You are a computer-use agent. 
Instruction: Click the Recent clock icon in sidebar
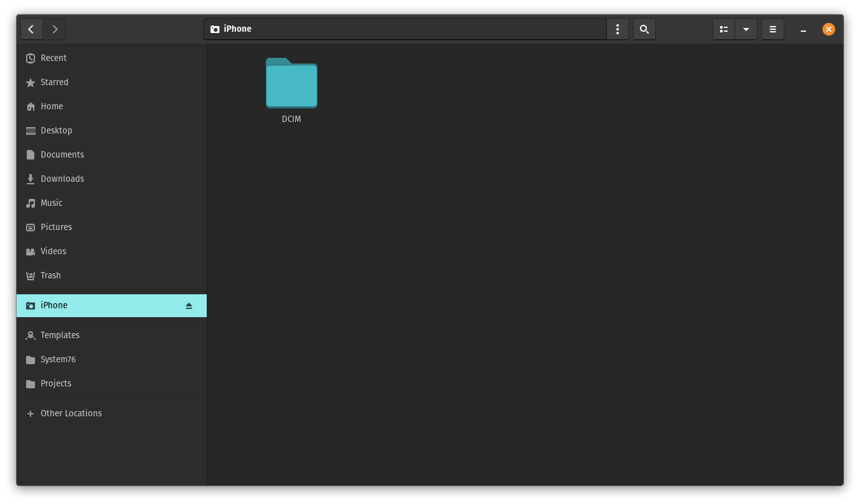[x=31, y=58]
